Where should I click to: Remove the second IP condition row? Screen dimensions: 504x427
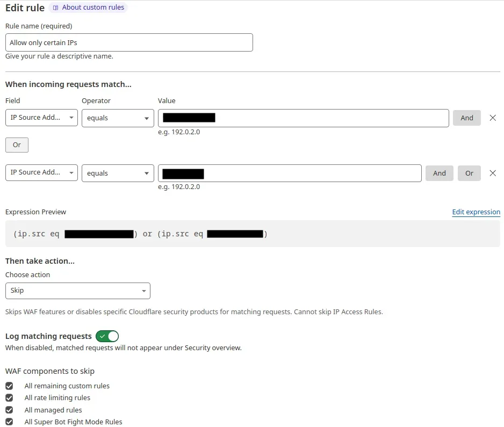(x=493, y=173)
